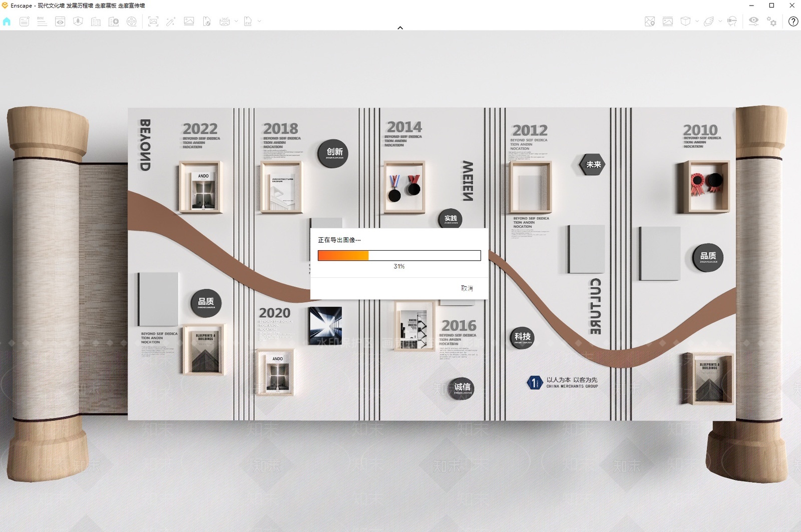Expand the 360 panorama dropdown arrow
This screenshot has width=801, height=532.
[x=236, y=21]
